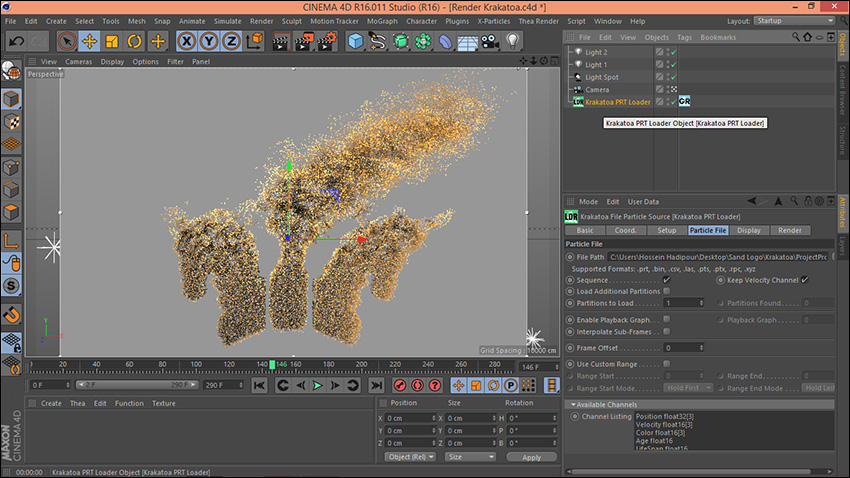Switch to the Setup tab
This screenshot has width=850, height=478.
667,230
